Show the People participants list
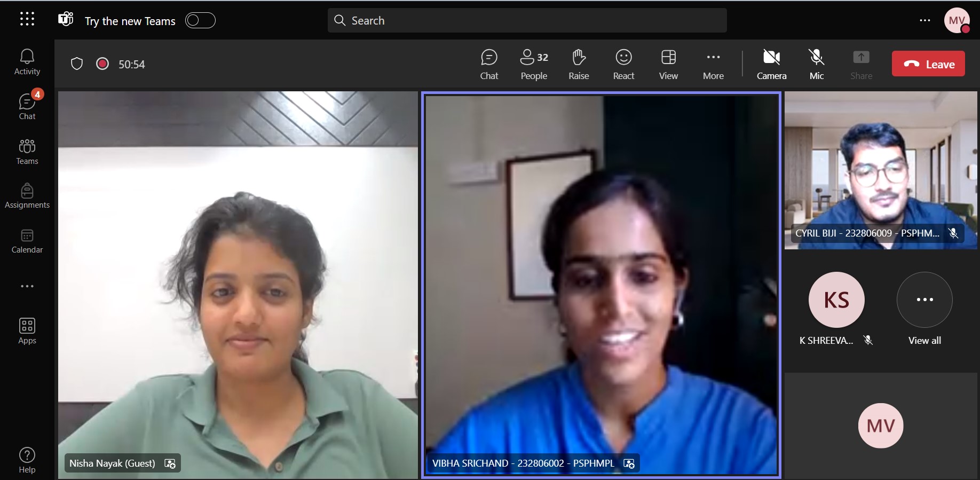 click(x=534, y=64)
